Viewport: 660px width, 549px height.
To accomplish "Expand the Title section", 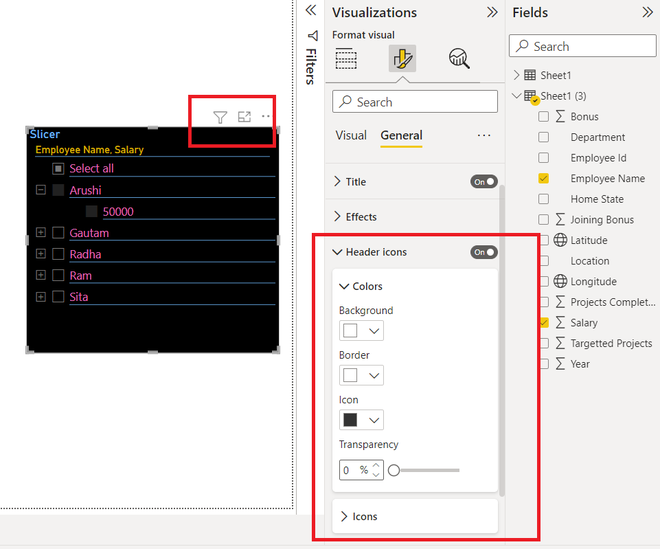I will pyautogui.click(x=337, y=181).
